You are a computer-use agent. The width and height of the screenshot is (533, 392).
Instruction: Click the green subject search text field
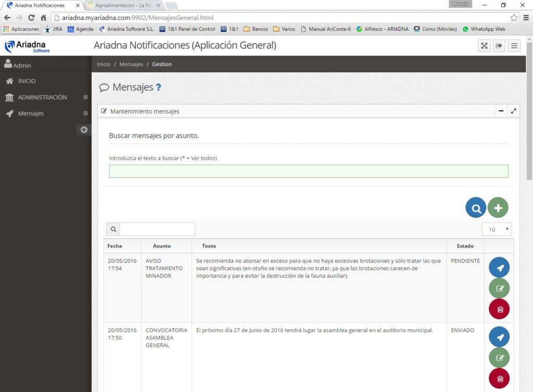(x=308, y=171)
